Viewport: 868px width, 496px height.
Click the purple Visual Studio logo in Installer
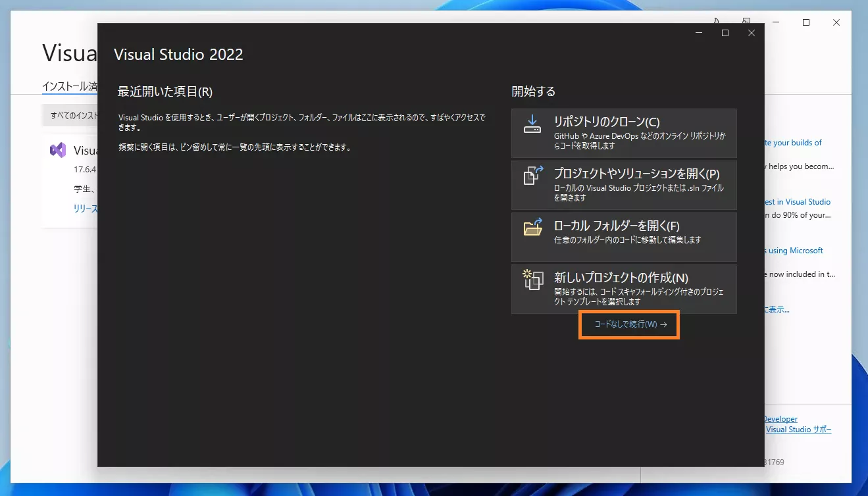click(58, 150)
